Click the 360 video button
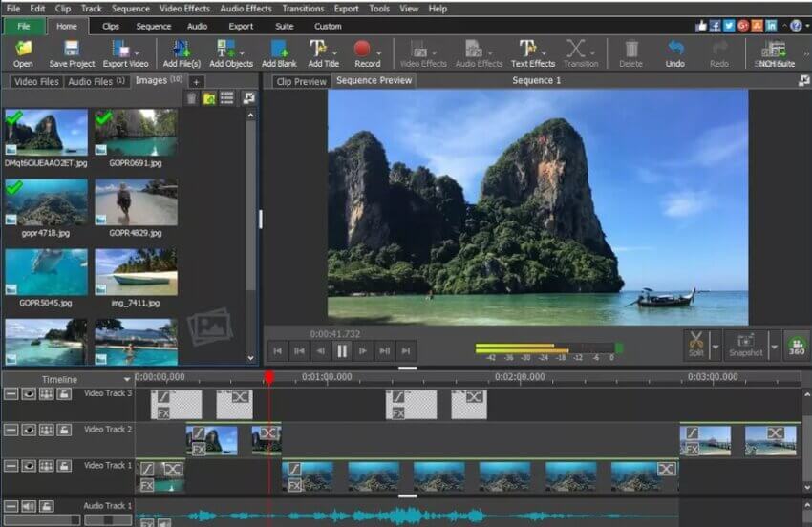This screenshot has height=527, width=812. 797,346
